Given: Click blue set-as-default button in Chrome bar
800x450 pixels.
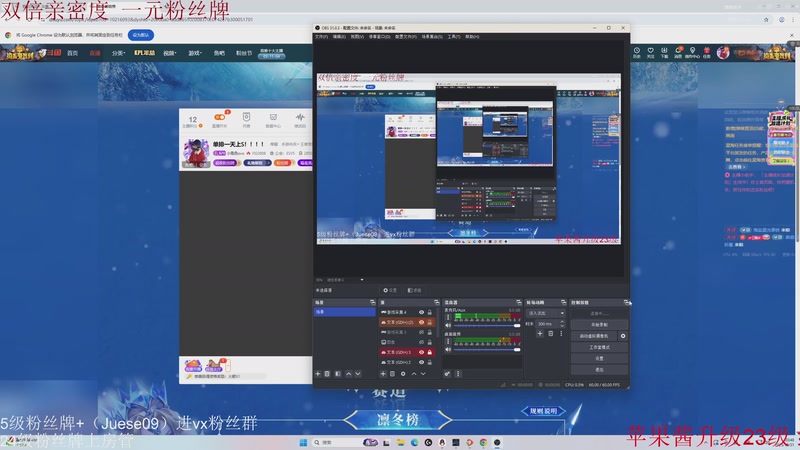Looking at the screenshot, I should coord(141,35).
